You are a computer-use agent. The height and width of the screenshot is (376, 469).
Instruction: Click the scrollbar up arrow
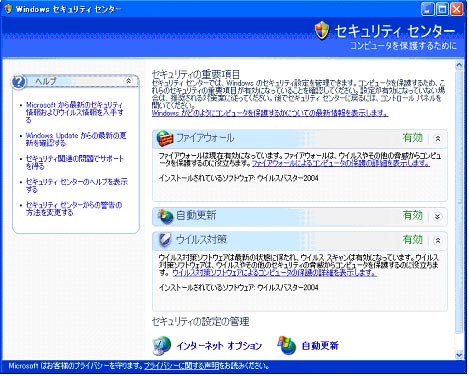pyautogui.click(x=459, y=65)
